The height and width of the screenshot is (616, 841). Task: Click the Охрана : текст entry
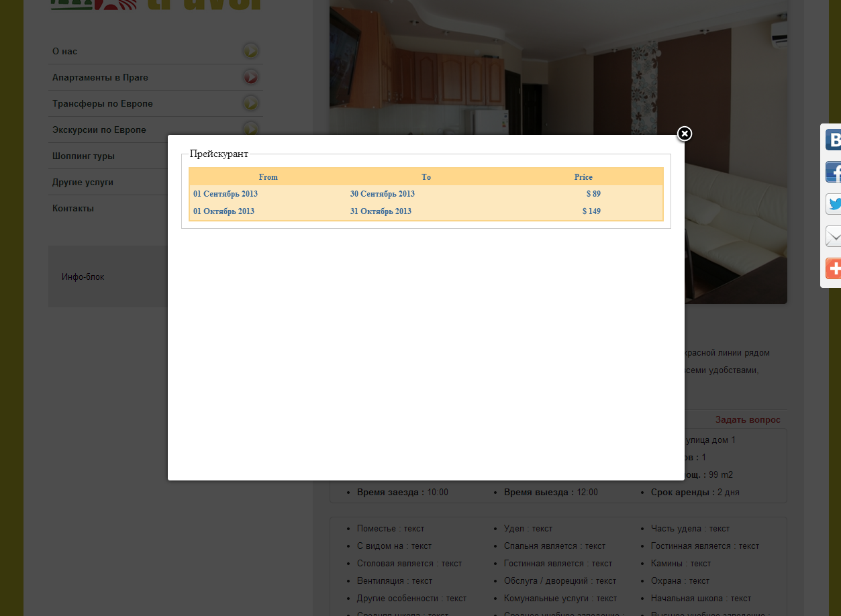680,580
